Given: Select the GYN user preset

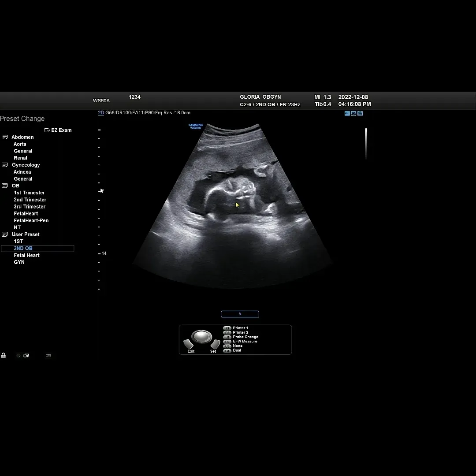Looking at the screenshot, I should (x=19, y=262).
